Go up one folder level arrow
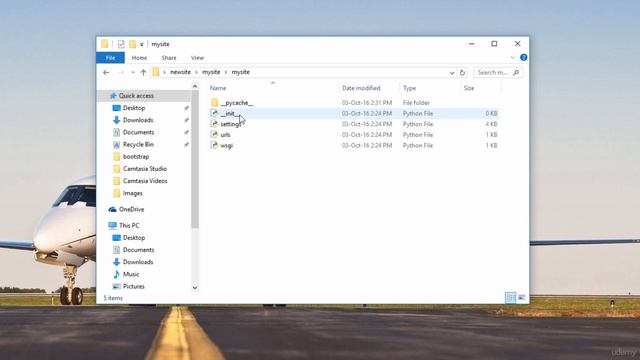 (143, 72)
